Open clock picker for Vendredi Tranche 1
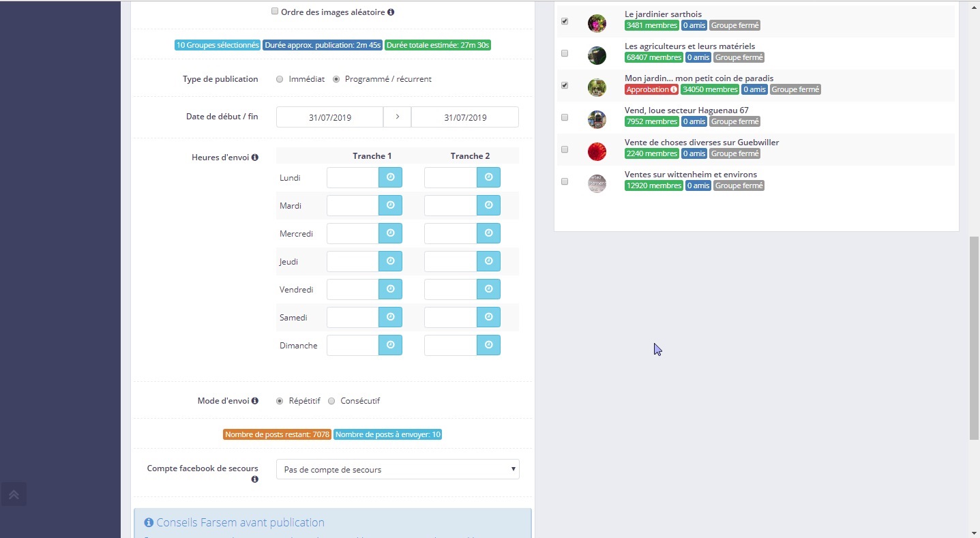 click(x=390, y=289)
